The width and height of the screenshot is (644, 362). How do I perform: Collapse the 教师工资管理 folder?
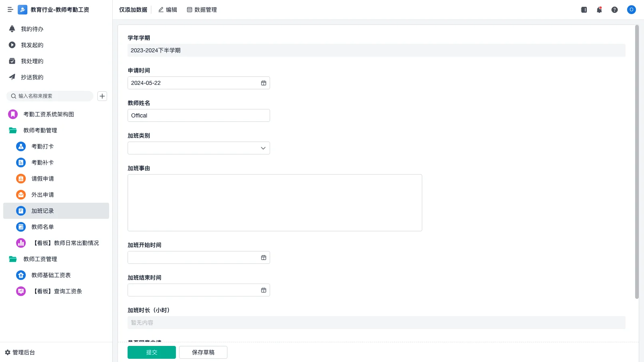point(40,259)
